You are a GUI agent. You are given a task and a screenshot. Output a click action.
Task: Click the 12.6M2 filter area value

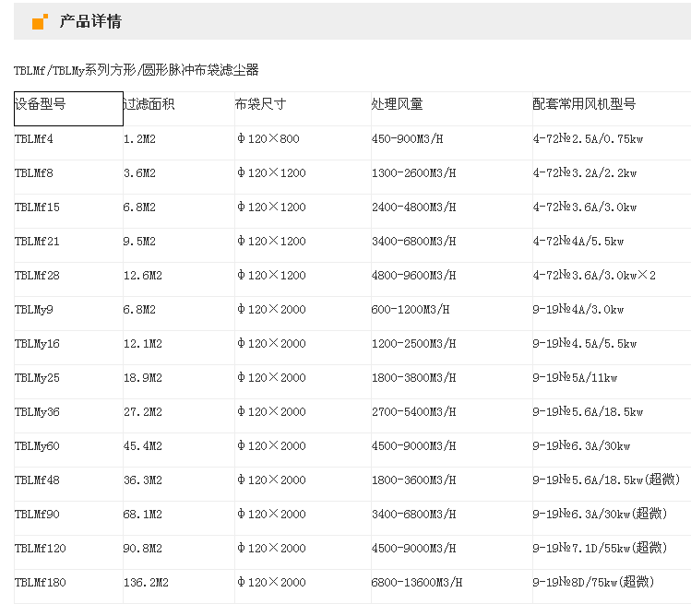tap(143, 276)
